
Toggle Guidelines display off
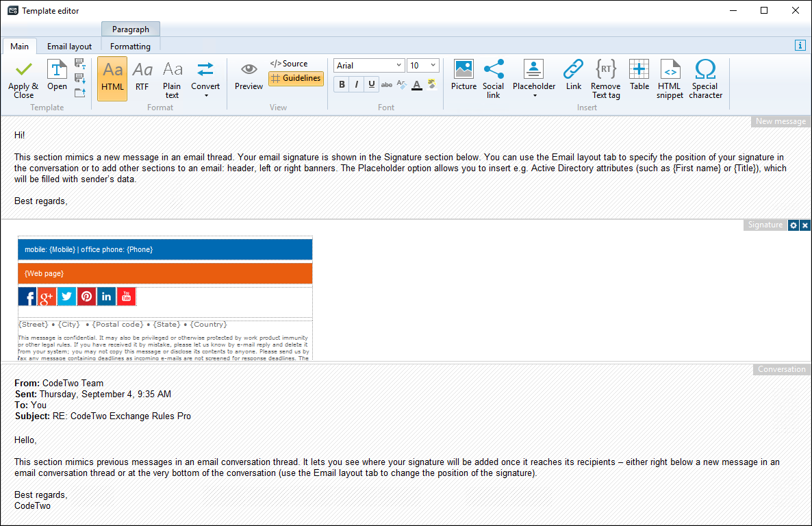click(x=296, y=78)
